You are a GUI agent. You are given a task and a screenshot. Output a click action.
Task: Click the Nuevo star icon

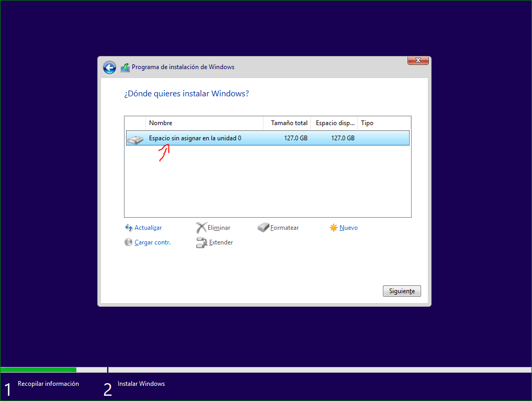click(334, 228)
